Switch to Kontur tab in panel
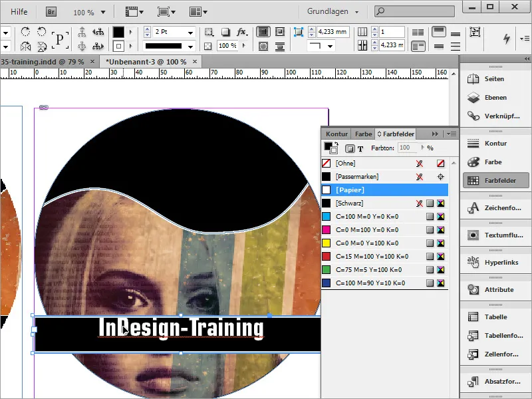This screenshot has width=532, height=399. pyautogui.click(x=336, y=134)
